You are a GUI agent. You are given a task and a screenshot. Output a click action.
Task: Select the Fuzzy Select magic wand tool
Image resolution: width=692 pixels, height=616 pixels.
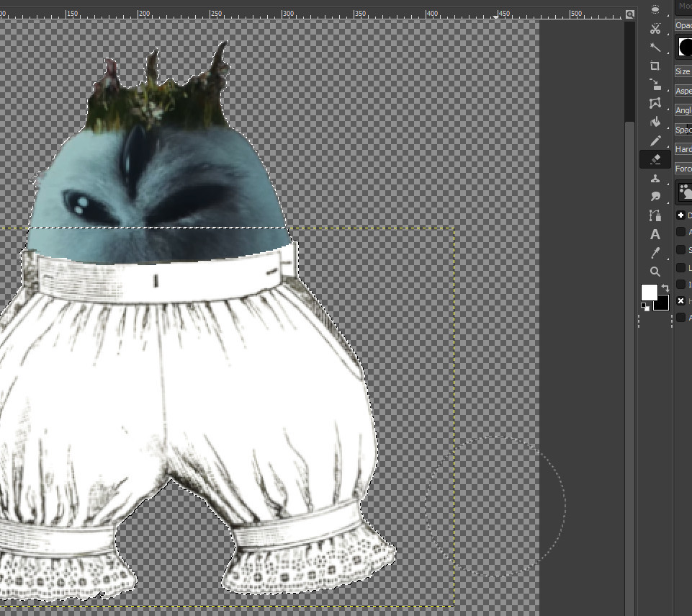[655, 48]
